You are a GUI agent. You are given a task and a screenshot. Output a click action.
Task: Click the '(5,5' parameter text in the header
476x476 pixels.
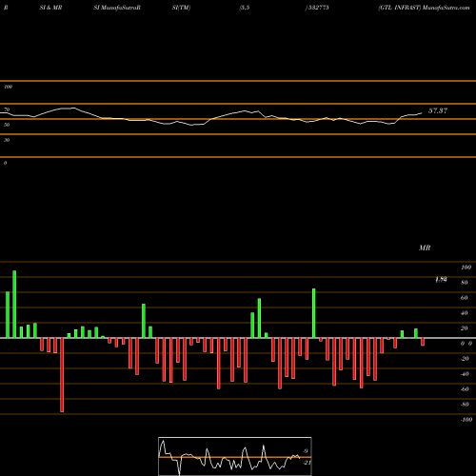245,8
